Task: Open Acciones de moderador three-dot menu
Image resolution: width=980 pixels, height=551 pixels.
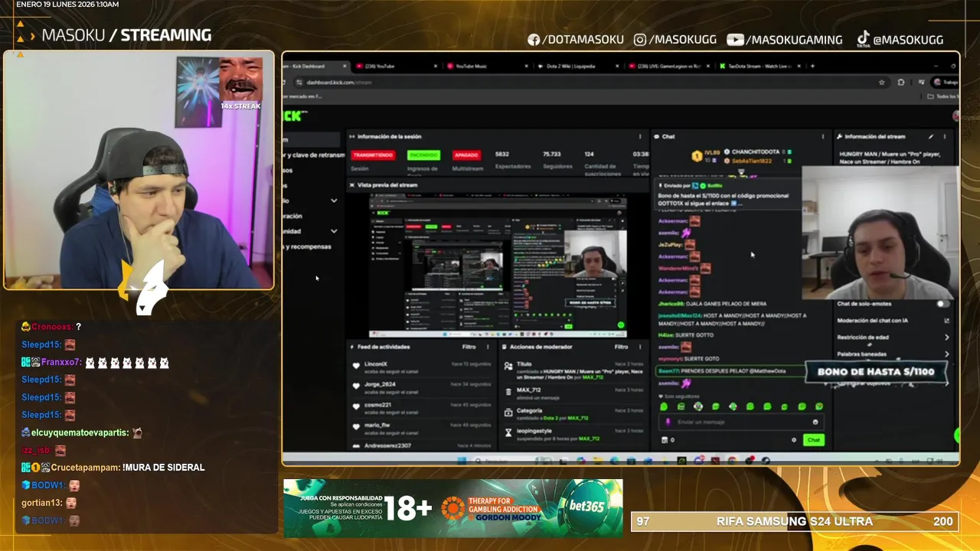Action: (x=641, y=347)
